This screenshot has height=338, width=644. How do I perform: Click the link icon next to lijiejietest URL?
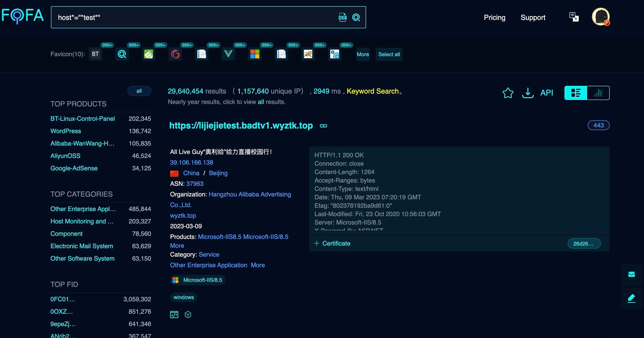point(323,125)
